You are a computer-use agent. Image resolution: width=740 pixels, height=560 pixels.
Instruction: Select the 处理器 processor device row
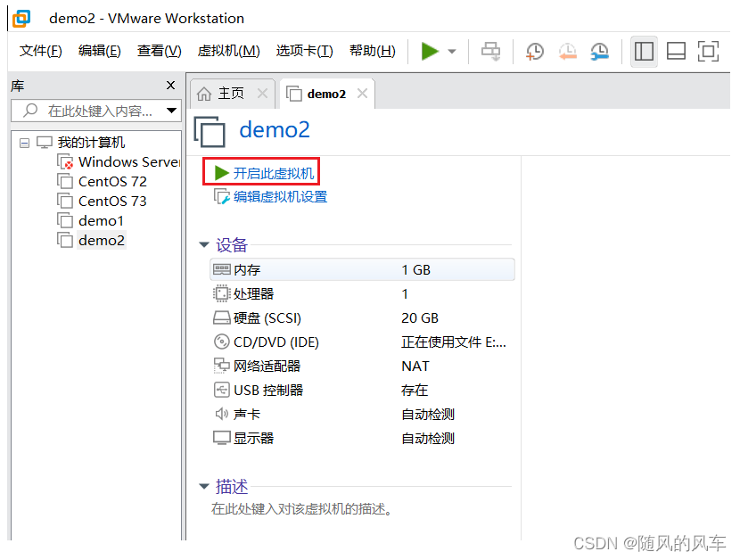pos(362,293)
